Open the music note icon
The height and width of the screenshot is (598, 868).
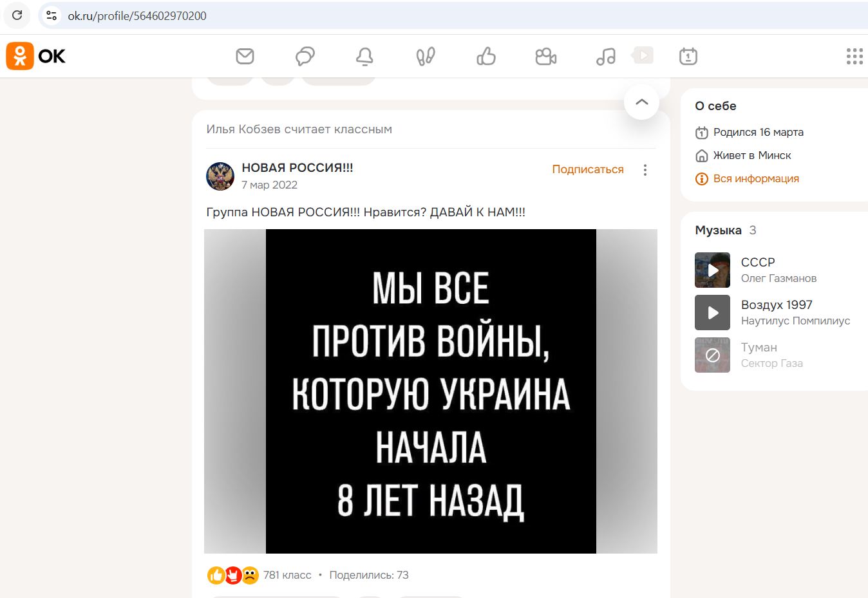pos(605,57)
